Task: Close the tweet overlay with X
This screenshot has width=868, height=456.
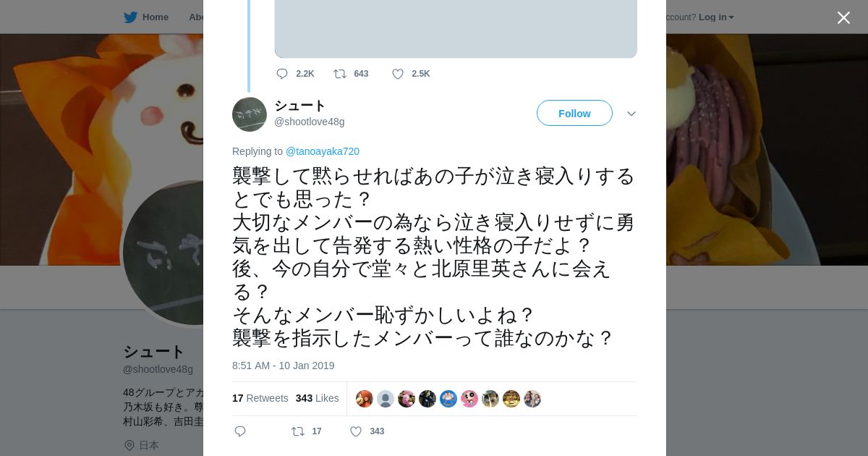Action: click(x=843, y=18)
